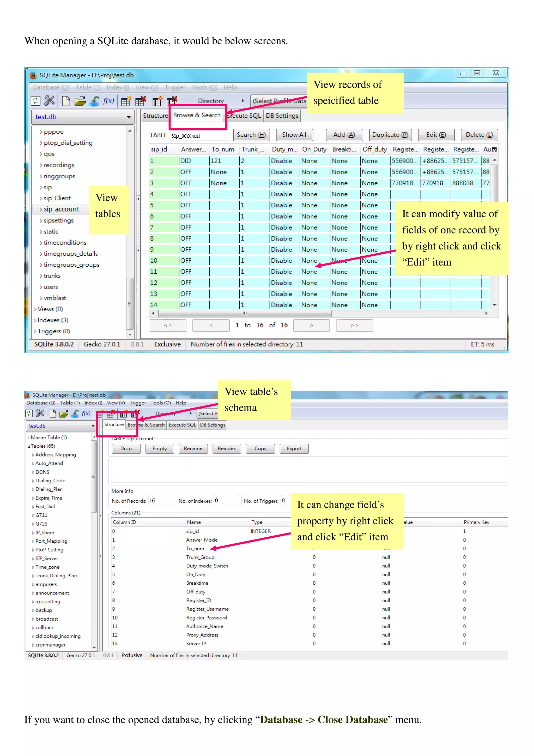Viewport: 534px width, 756px height.
Task: Click the Search (H) button
Action: tap(251, 135)
